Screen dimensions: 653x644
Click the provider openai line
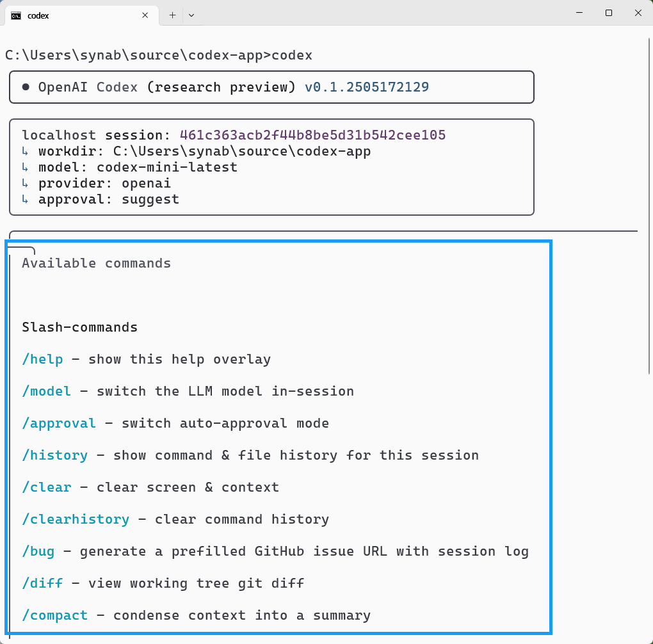click(x=96, y=183)
